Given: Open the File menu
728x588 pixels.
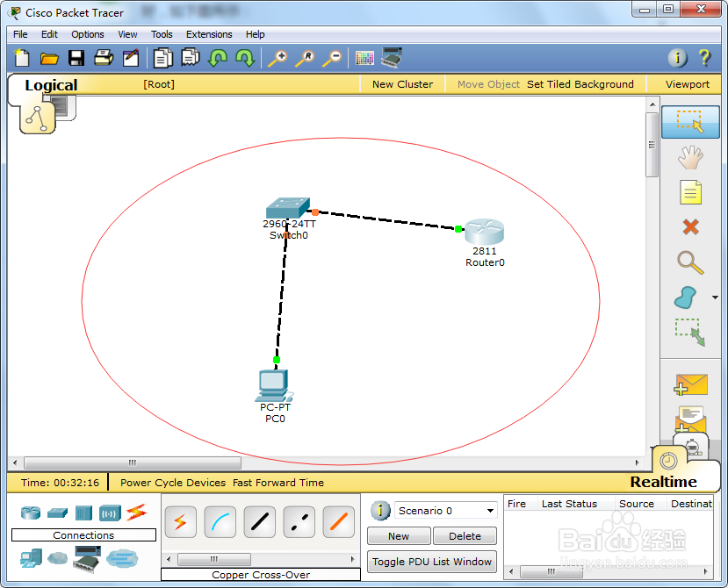Looking at the screenshot, I should tap(20, 34).
